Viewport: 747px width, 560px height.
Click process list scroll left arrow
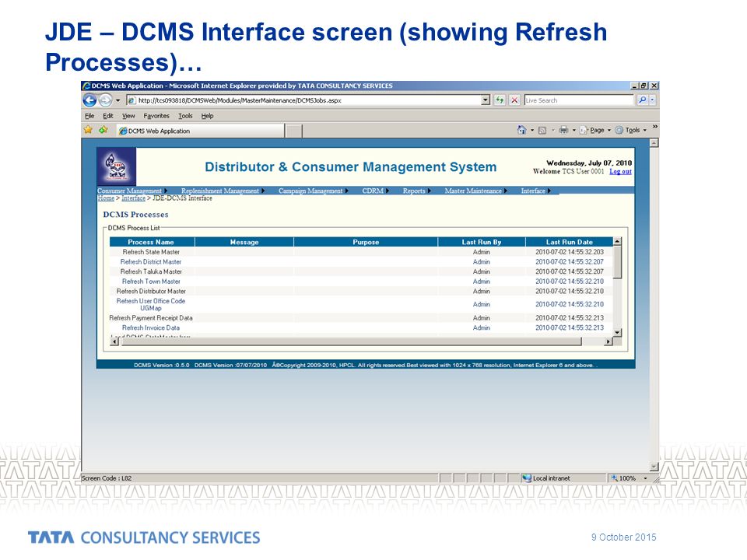click(x=114, y=341)
